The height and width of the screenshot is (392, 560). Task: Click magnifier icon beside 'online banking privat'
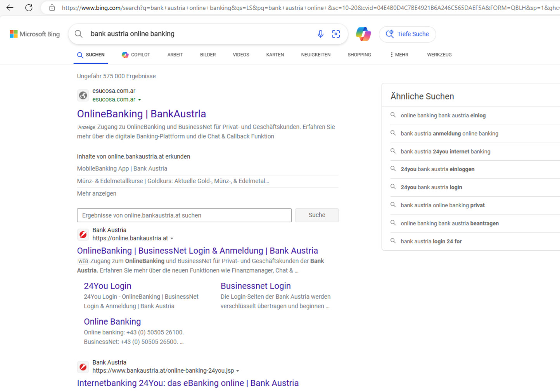coord(393,205)
